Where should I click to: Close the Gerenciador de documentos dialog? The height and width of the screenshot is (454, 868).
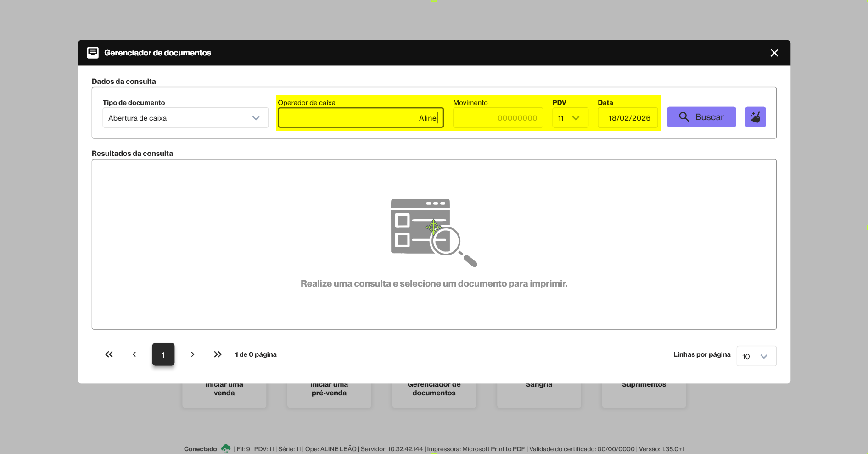[774, 53]
